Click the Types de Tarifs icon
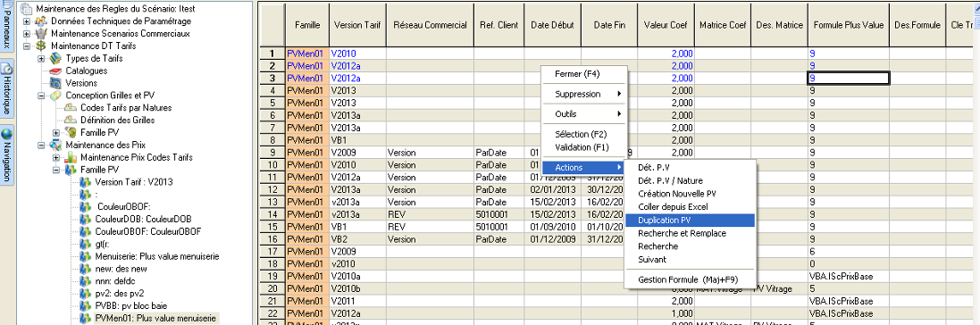 tap(56, 58)
